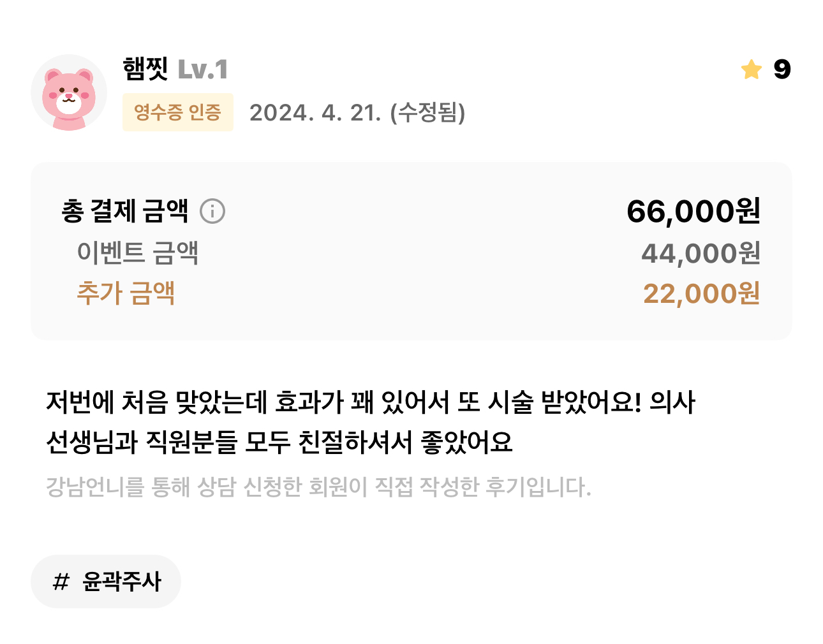Click the review date 2024. 4. 21.
This screenshot has height=644, width=823.
(x=315, y=113)
